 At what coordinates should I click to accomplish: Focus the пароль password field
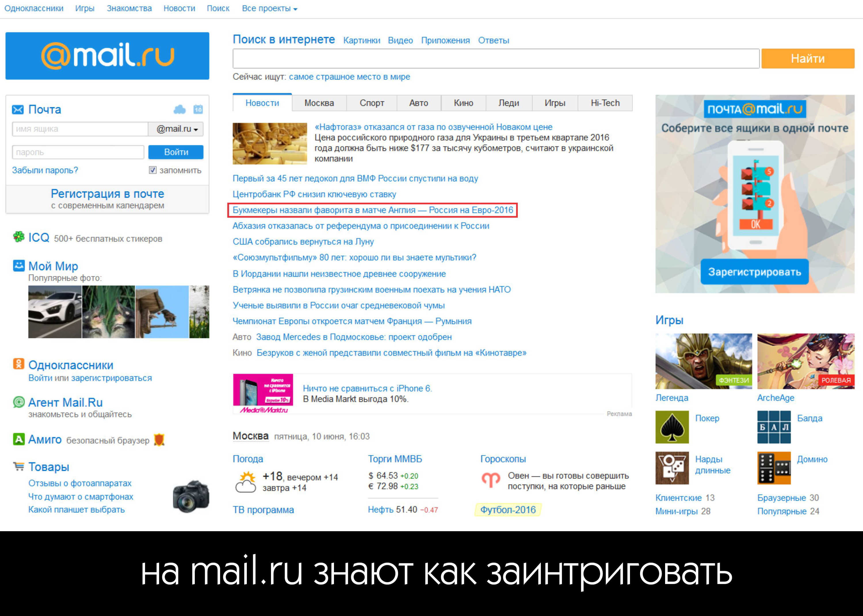(x=78, y=152)
